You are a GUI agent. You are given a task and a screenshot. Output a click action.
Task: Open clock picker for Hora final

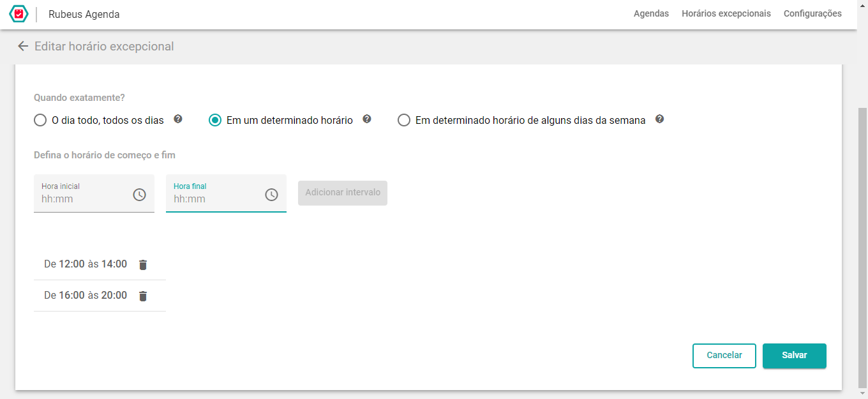[x=271, y=195]
